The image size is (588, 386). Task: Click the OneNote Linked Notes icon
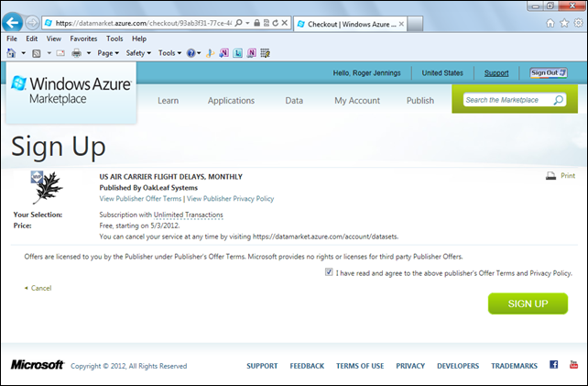click(252, 53)
